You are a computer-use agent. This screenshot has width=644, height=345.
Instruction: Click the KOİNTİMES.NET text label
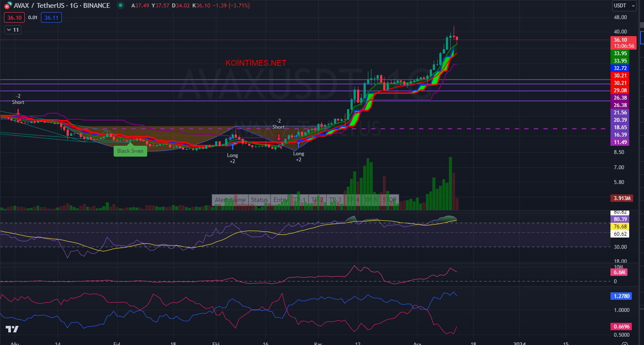tap(256, 63)
